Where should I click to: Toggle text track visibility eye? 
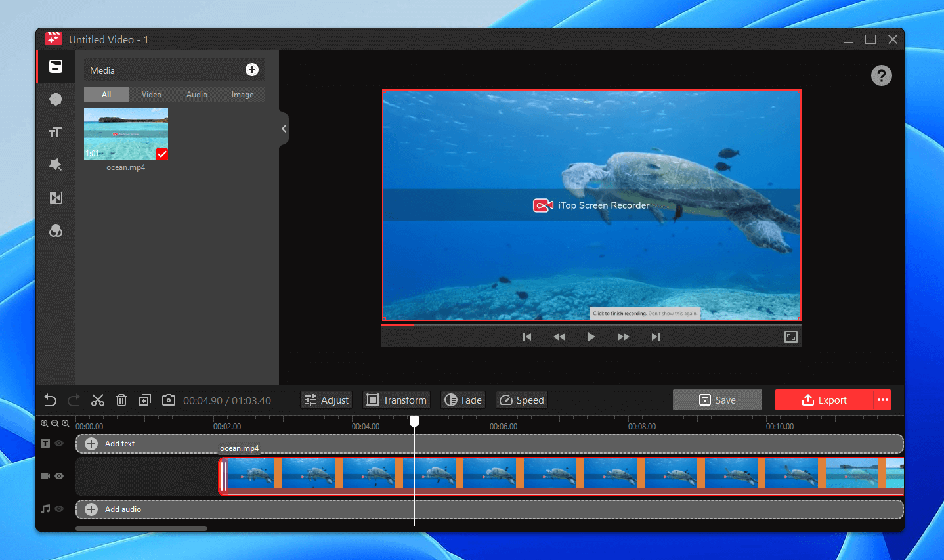(x=59, y=443)
